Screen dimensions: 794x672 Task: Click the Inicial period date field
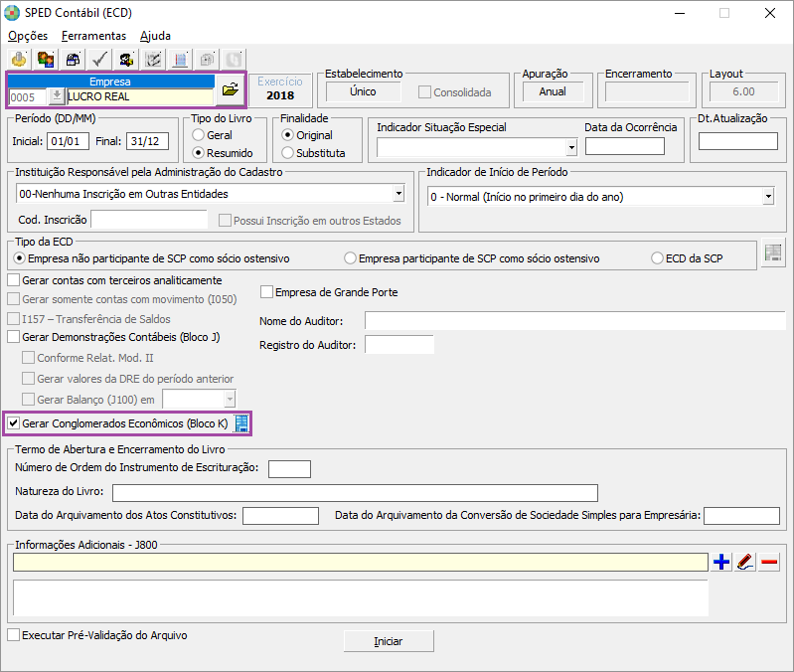[x=68, y=141]
